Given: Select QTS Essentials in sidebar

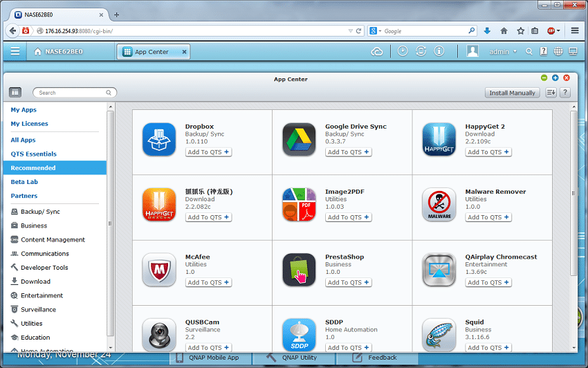Looking at the screenshot, I should tap(33, 154).
